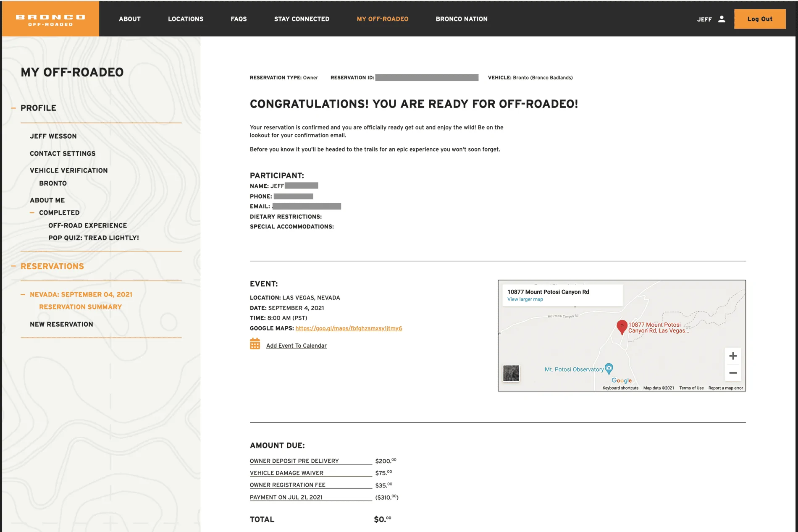Click the LOCATION: LAS VEGAS, NEVADA line

[295, 298]
